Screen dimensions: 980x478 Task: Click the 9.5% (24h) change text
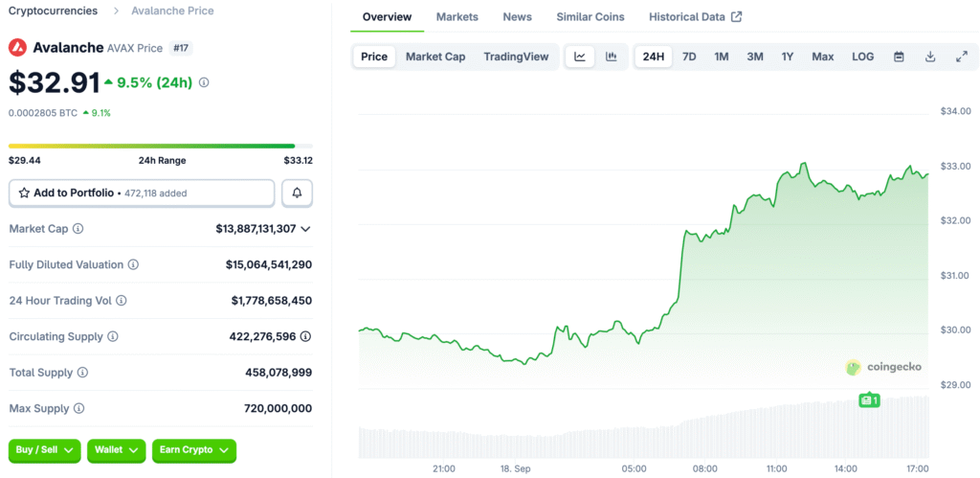(x=154, y=82)
